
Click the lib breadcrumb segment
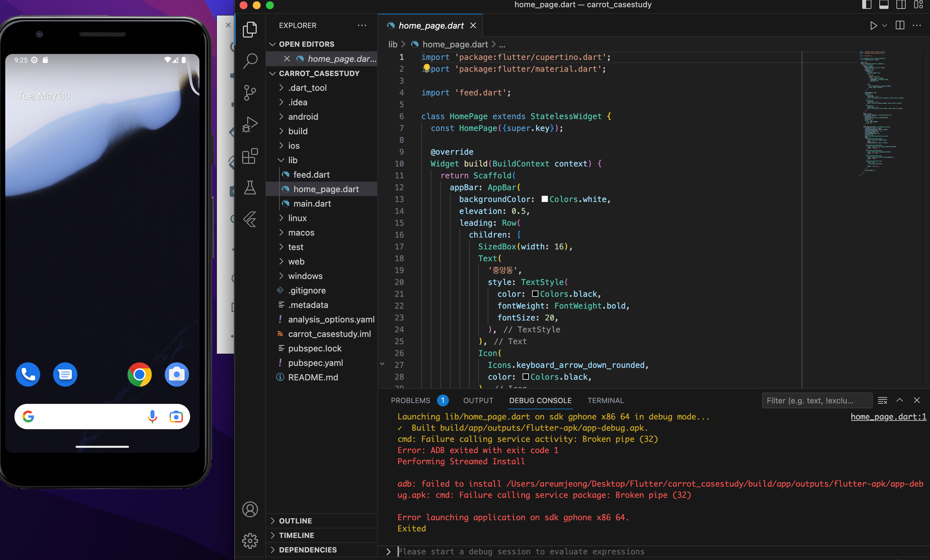coord(393,44)
